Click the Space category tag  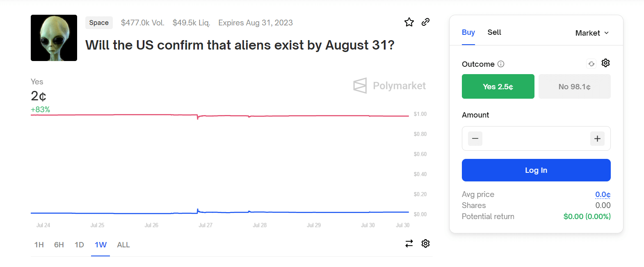99,23
